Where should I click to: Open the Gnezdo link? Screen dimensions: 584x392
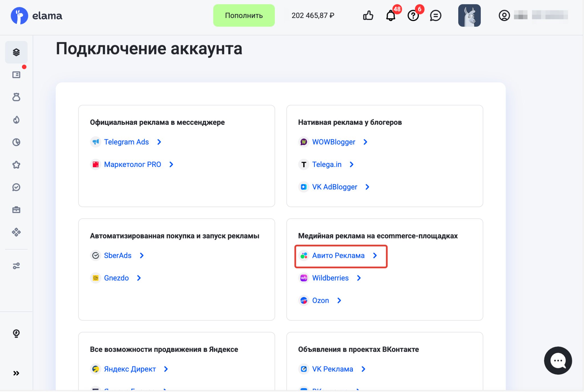(116, 278)
